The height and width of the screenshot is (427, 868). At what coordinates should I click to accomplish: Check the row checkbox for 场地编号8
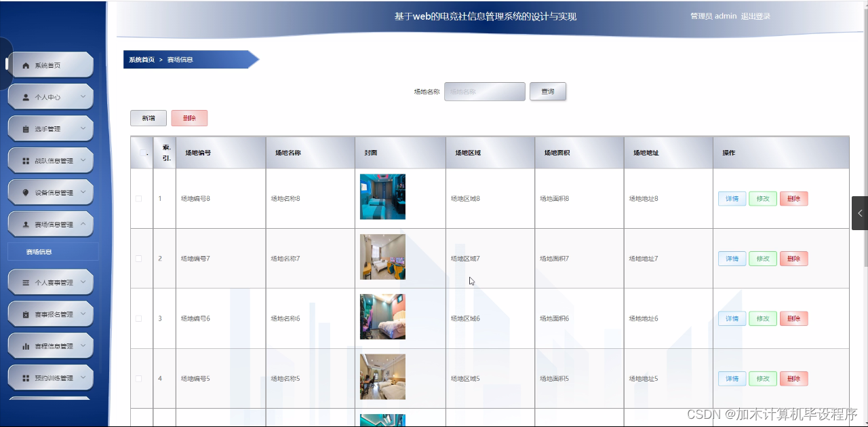pos(140,198)
